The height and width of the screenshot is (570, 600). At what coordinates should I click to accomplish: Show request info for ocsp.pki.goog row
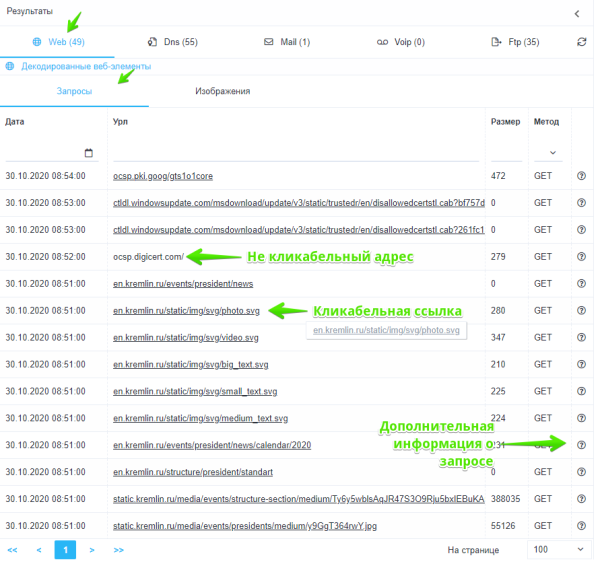582,176
